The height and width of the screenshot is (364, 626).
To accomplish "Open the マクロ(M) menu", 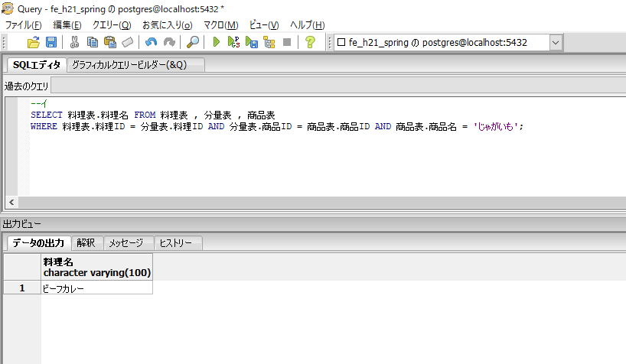I will 220,25.
